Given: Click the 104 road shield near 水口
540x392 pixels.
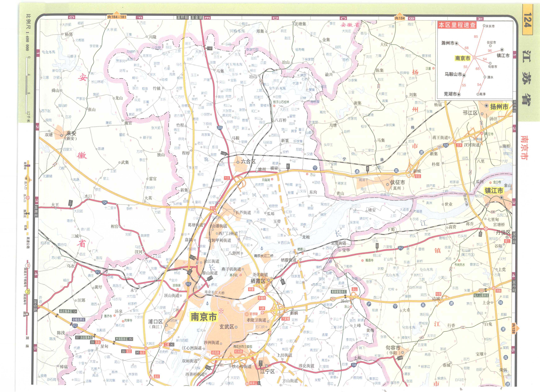Looking at the screenshot, I should click(x=104, y=203).
